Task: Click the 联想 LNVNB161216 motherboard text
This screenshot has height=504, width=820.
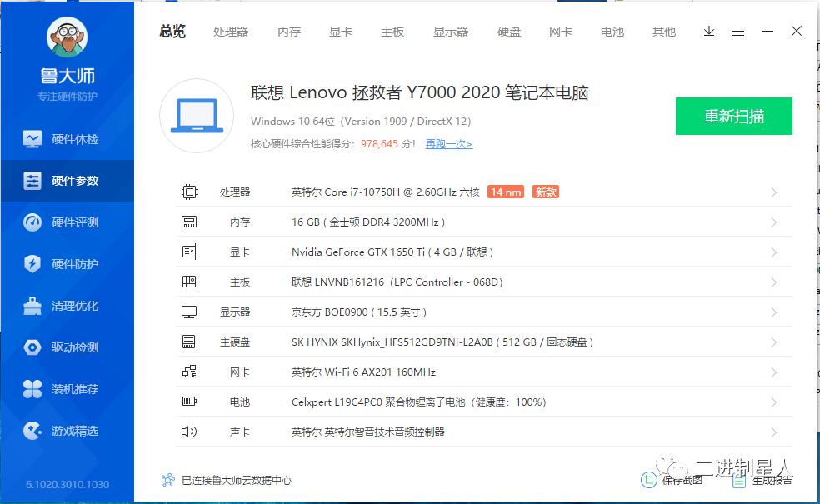Action: [x=397, y=282]
